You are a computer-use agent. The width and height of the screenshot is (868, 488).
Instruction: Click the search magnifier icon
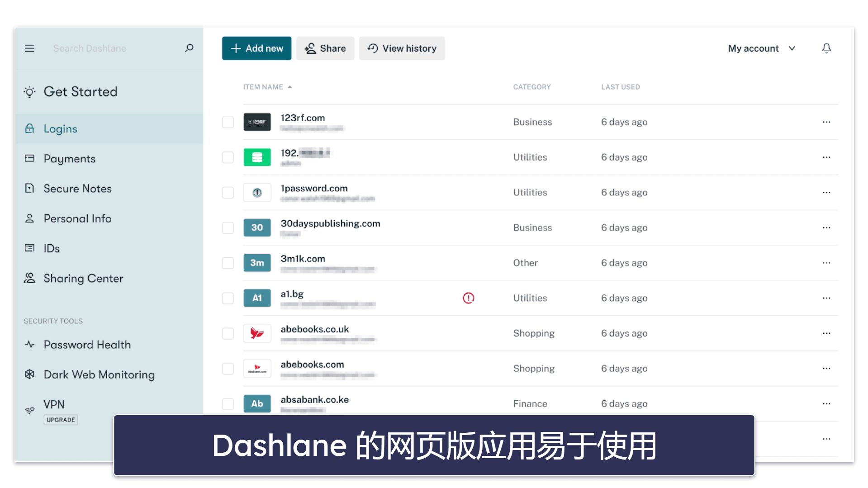189,48
